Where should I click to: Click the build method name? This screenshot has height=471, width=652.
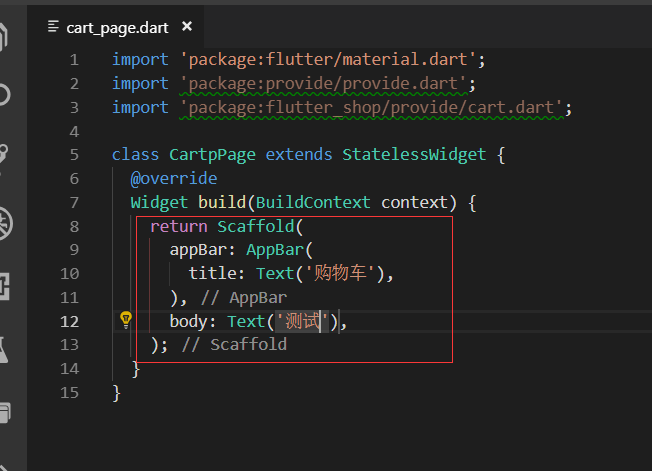click(222, 202)
